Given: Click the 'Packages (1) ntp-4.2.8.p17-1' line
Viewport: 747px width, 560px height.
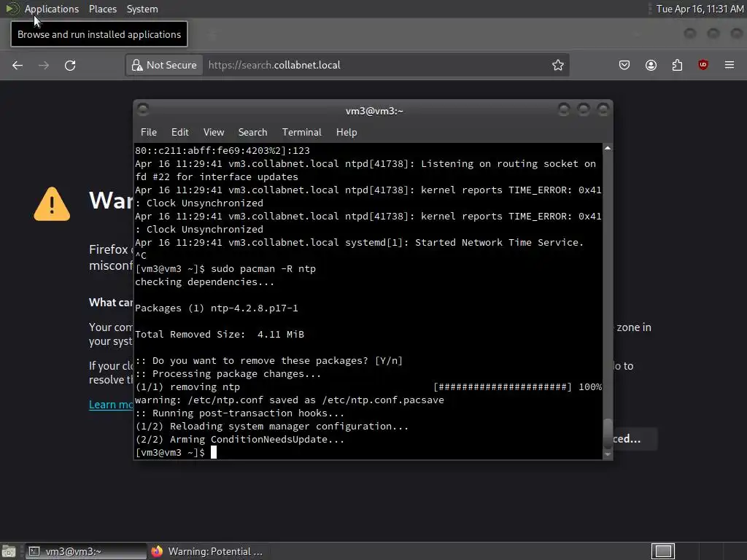Looking at the screenshot, I should coord(216,308).
